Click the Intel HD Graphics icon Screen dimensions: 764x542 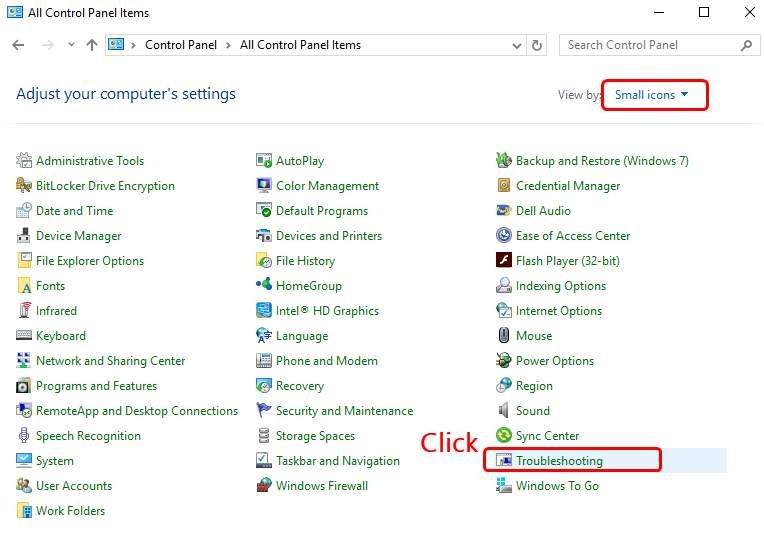point(264,311)
